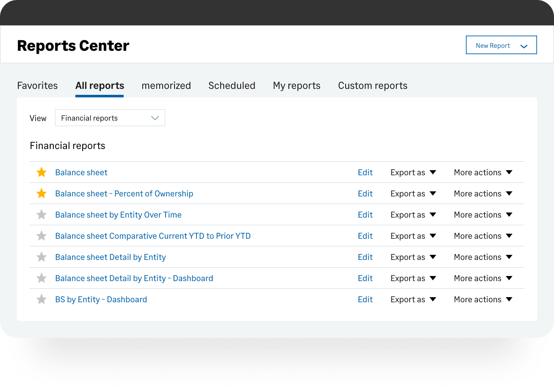Favorite Balance sheet Comparative Current YTD report star

(42, 236)
